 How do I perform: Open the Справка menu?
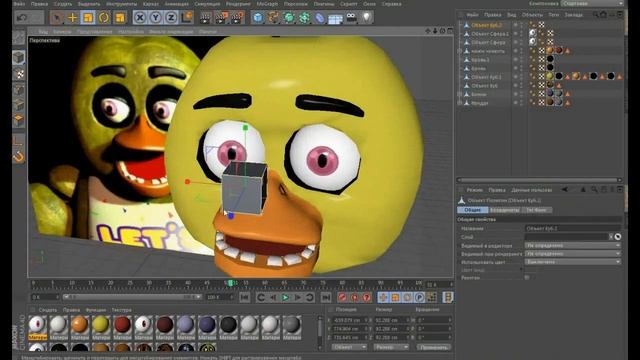[x=391, y=4]
